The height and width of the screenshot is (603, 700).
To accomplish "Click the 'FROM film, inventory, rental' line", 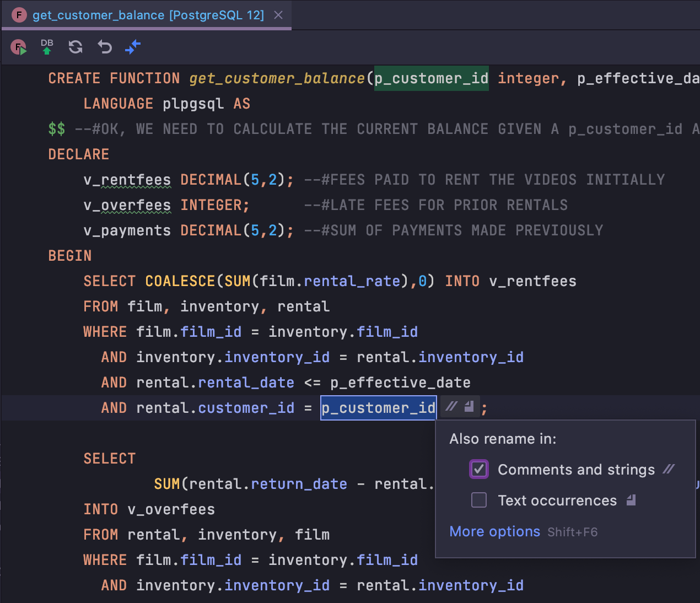I will (207, 306).
